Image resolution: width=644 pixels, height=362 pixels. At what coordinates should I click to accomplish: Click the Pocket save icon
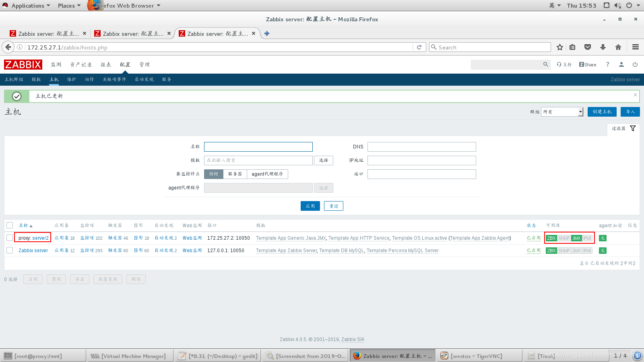pos(588,47)
